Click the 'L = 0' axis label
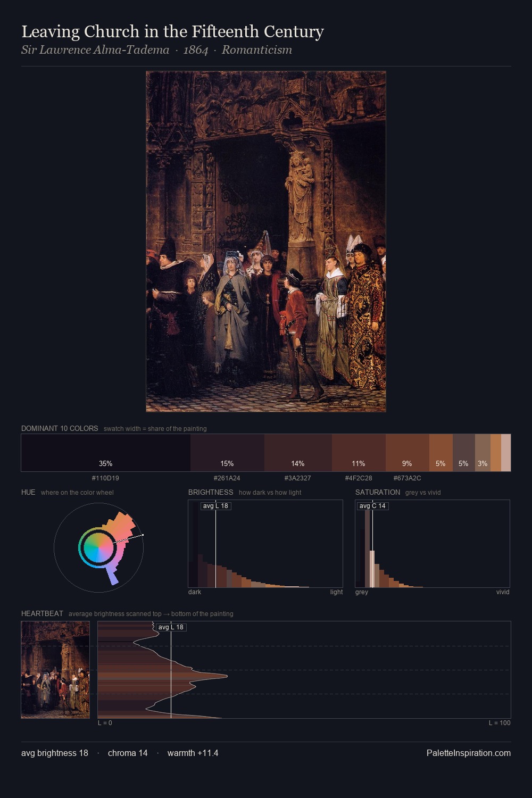 105,723
